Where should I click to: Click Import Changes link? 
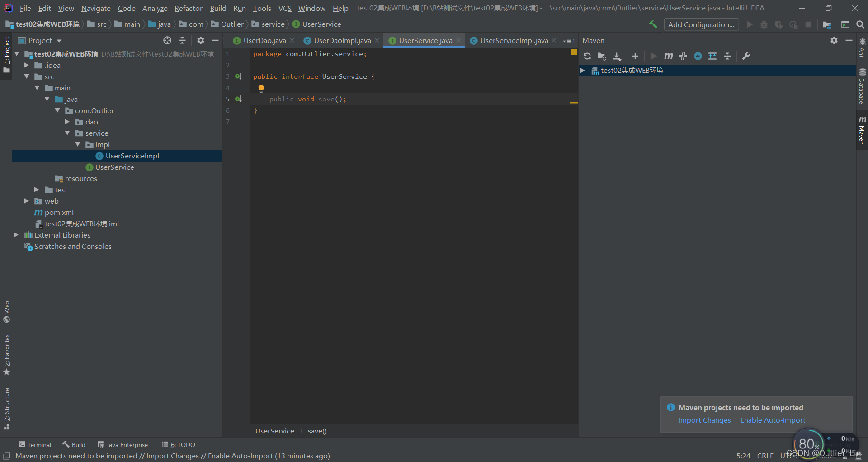click(x=704, y=420)
